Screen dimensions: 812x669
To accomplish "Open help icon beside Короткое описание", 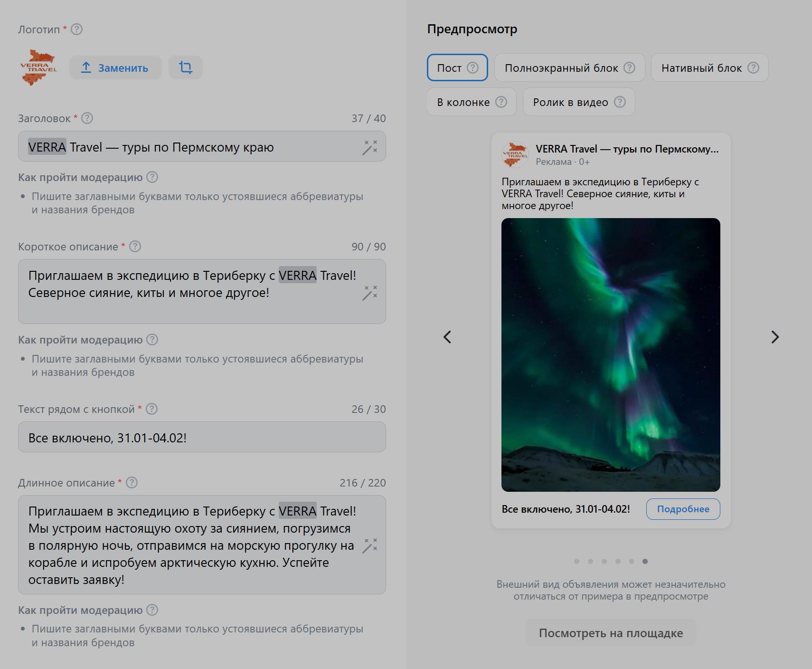I will coord(135,247).
